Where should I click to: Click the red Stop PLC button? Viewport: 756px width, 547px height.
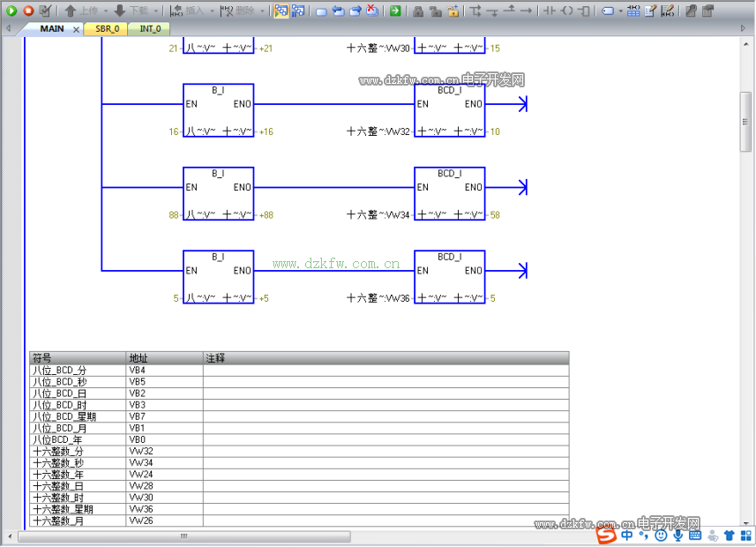(27, 11)
